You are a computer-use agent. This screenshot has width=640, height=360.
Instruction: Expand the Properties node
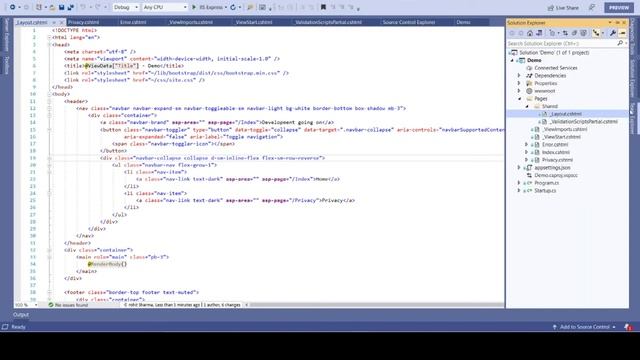tap(519, 83)
